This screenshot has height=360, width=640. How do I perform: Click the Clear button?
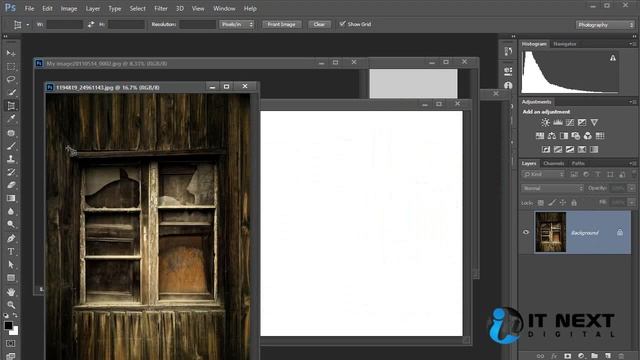[319, 24]
